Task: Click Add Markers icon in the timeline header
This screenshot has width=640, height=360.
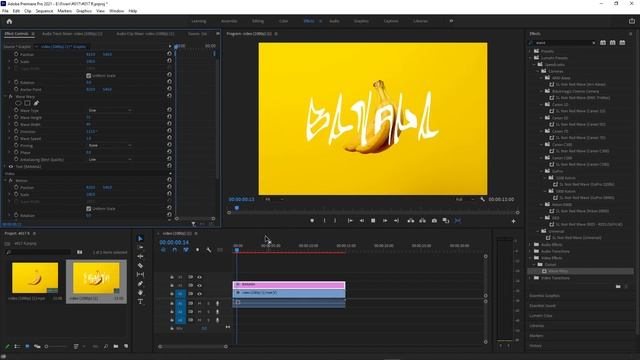Action: click(x=197, y=250)
